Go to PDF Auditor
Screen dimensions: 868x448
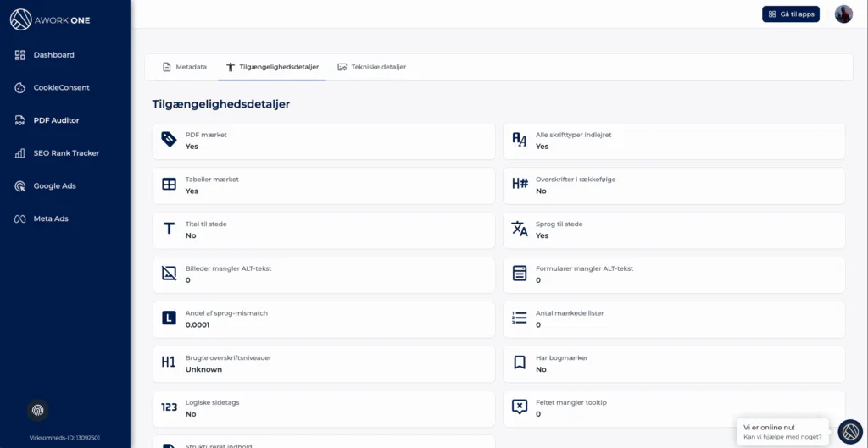tap(57, 120)
